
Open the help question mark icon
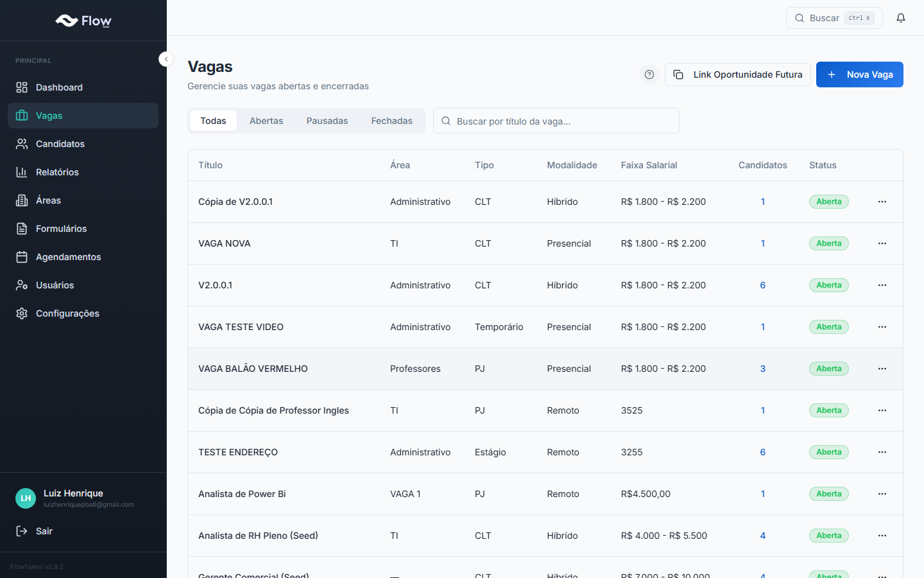click(x=649, y=74)
